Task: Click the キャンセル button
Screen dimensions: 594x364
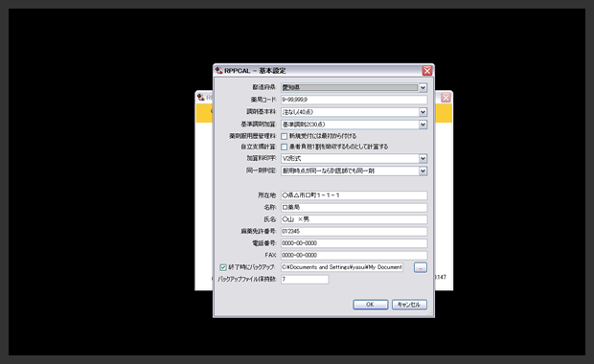Action: click(409, 305)
